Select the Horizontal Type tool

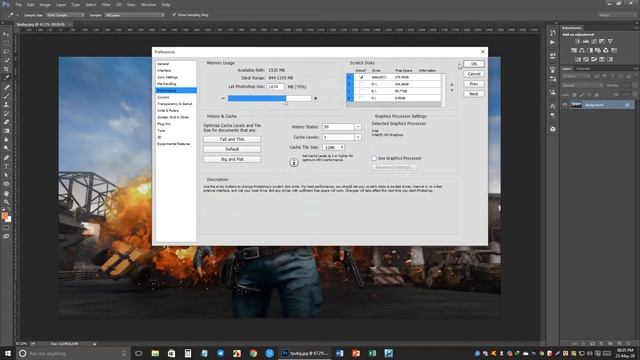(6, 166)
